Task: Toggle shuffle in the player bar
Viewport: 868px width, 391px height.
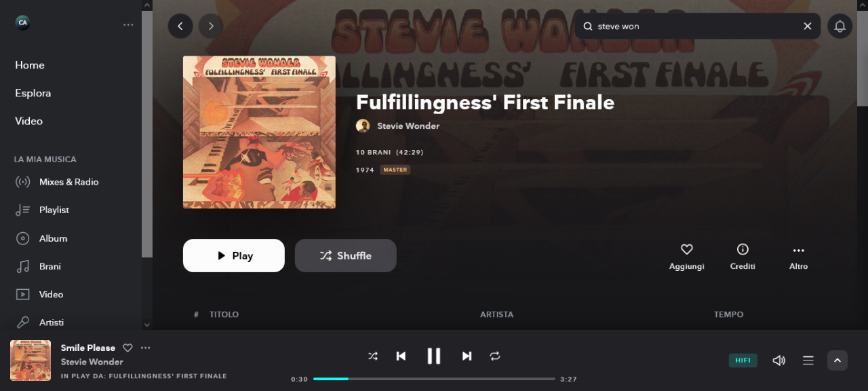Action: click(x=373, y=356)
